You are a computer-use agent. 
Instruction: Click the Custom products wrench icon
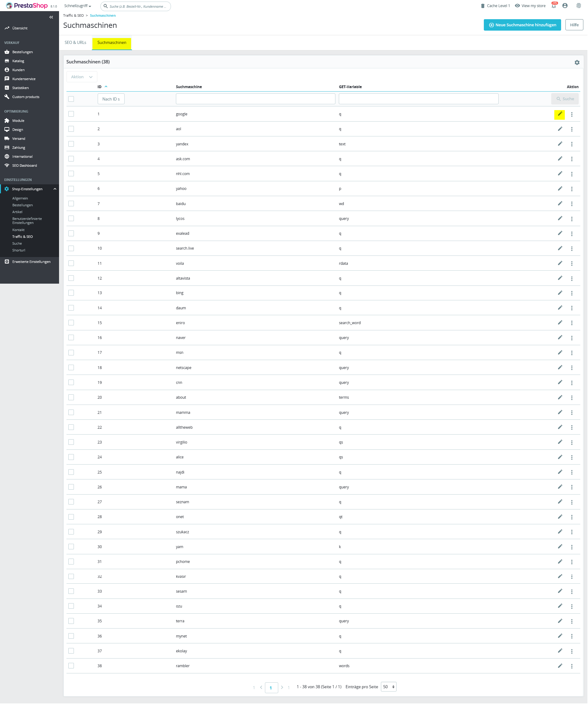pos(7,97)
